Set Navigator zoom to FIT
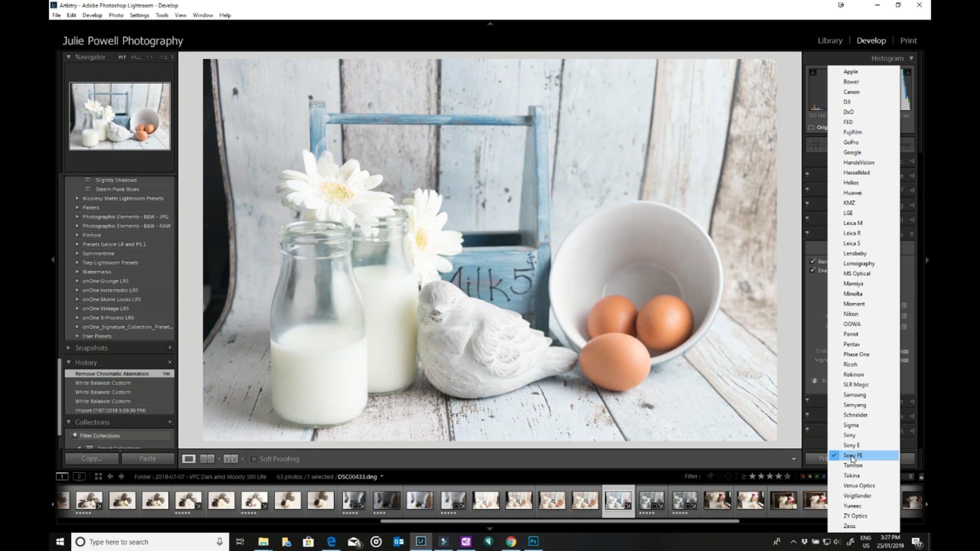The height and width of the screenshot is (551, 980). 122,57
